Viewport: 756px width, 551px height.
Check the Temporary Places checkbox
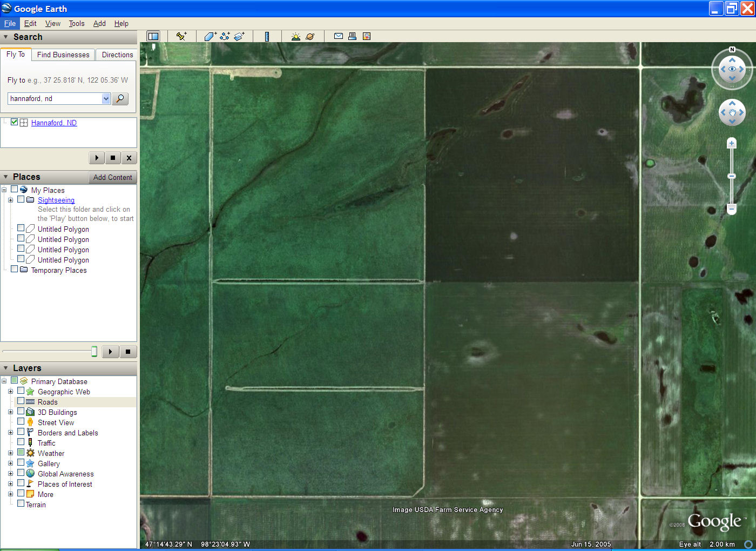pos(15,268)
